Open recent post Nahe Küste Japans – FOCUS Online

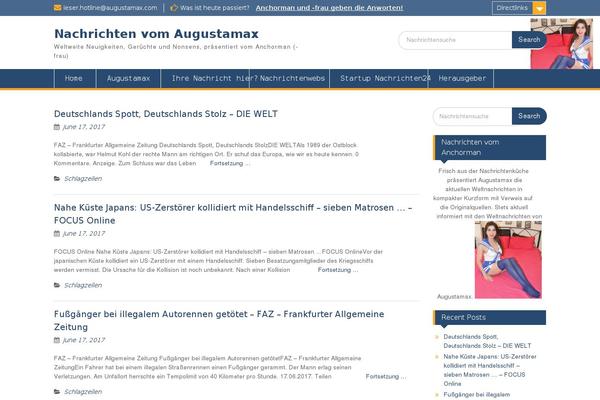point(490,370)
